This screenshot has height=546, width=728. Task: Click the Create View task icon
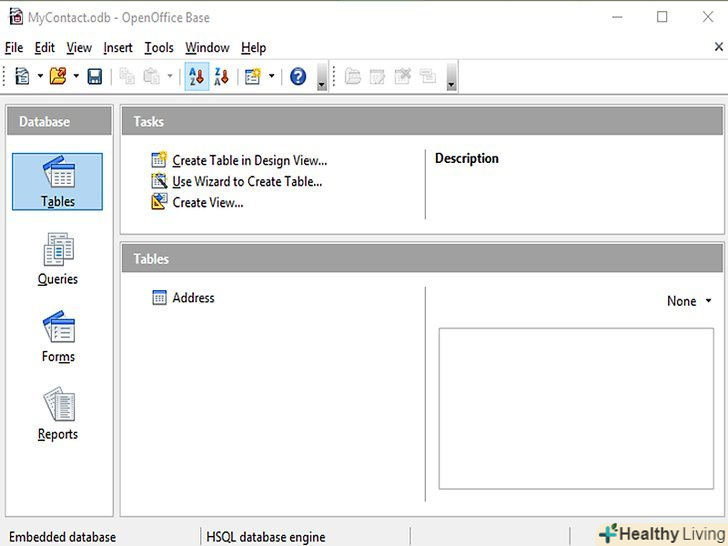[x=159, y=202]
